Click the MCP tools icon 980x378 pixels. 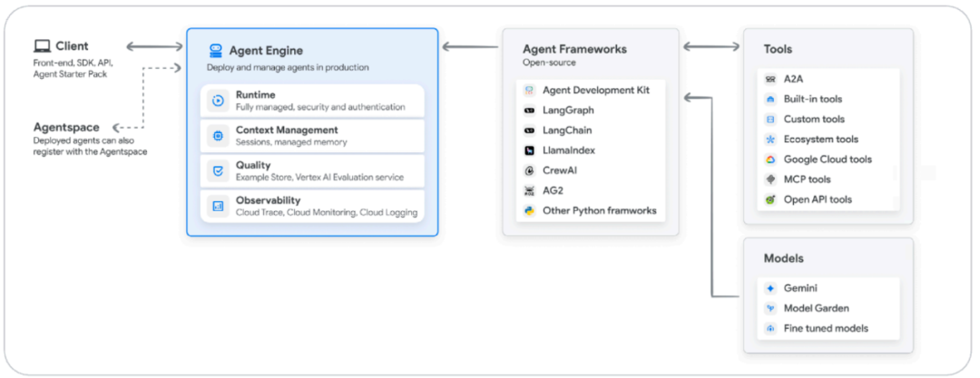coord(770,179)
